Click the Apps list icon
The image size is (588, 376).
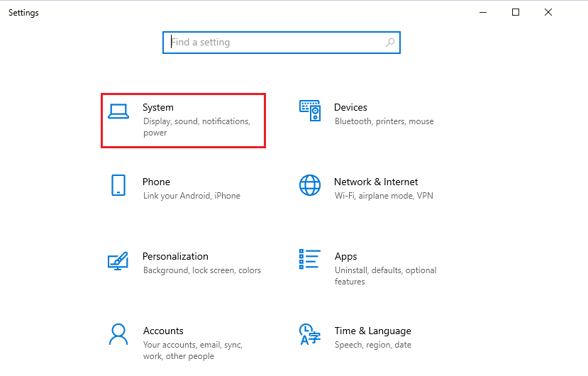(x=310, y=259)
